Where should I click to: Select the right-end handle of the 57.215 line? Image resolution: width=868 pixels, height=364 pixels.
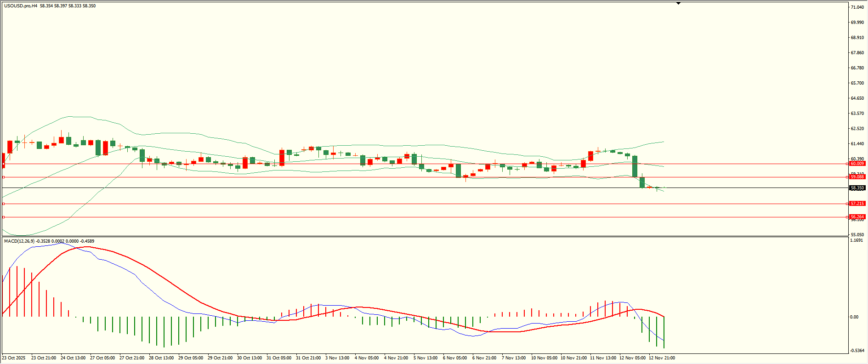[847, 204]
